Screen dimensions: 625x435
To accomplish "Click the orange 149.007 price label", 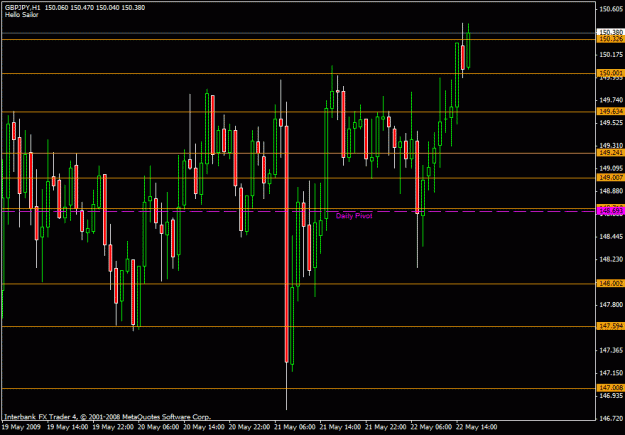I will 610,177.
